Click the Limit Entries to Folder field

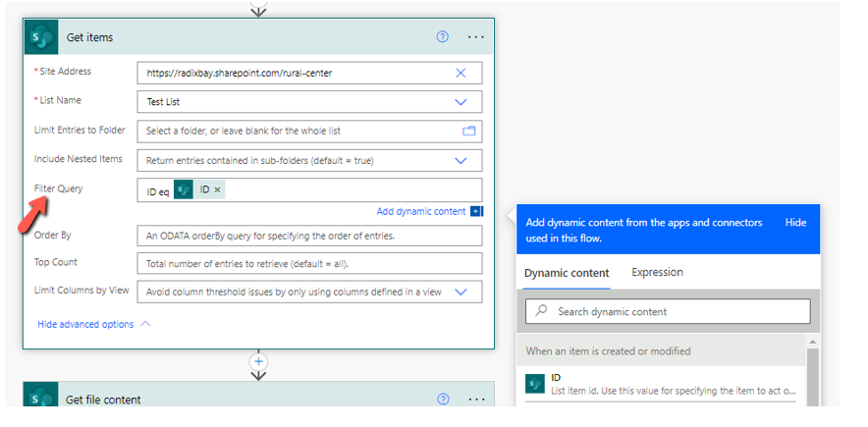(x=310, y=132)
